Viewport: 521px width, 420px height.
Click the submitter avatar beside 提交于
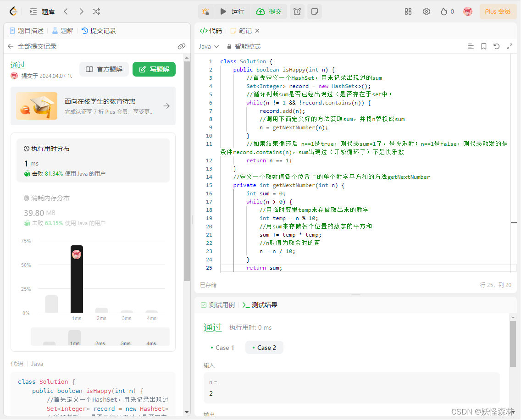tap(14, 76)
